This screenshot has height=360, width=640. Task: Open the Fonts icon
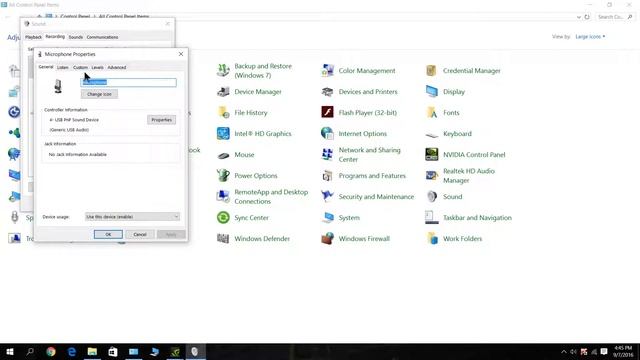(432, 112)
